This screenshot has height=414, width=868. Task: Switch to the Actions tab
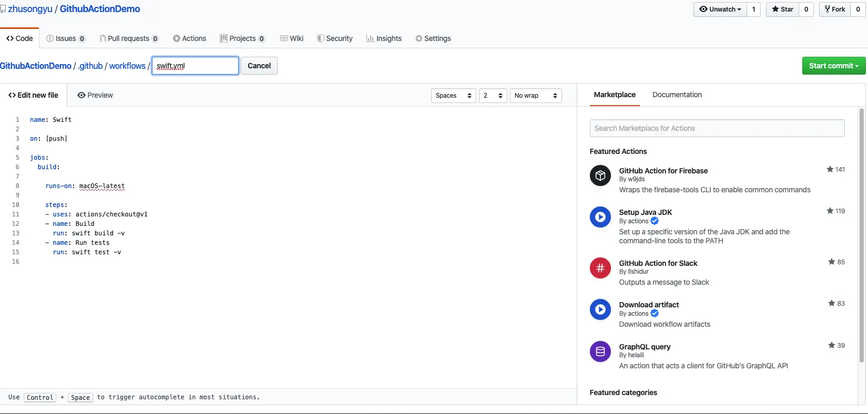coord(189,38)
